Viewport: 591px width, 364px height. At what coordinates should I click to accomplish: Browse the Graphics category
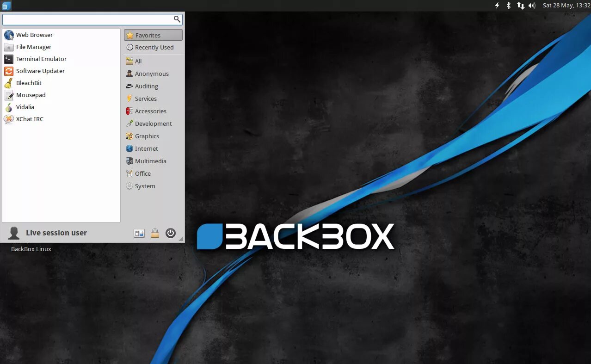[153, 136]
